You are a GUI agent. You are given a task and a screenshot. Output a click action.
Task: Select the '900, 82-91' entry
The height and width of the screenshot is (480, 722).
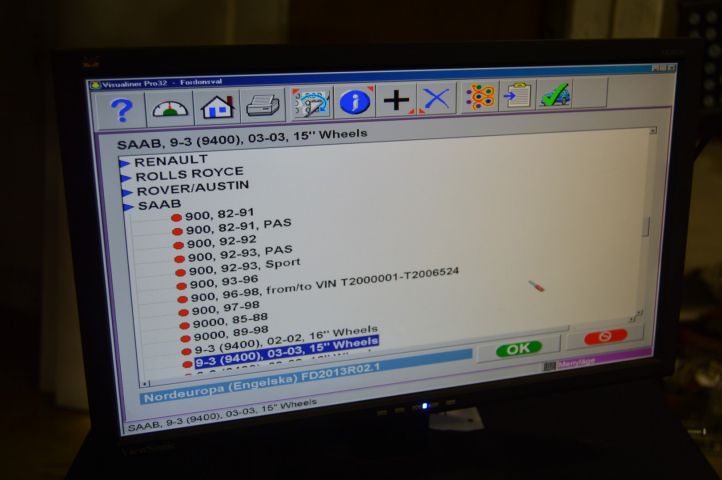(x=220, y=214)
